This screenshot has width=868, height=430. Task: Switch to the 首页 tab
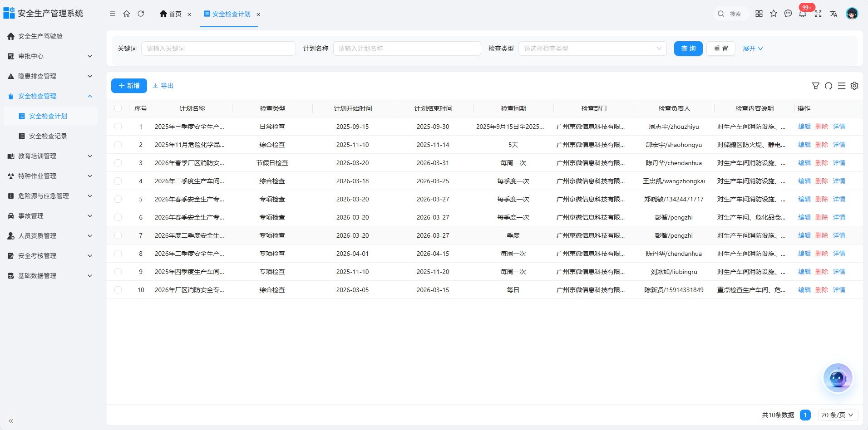[x=171, y=14]
